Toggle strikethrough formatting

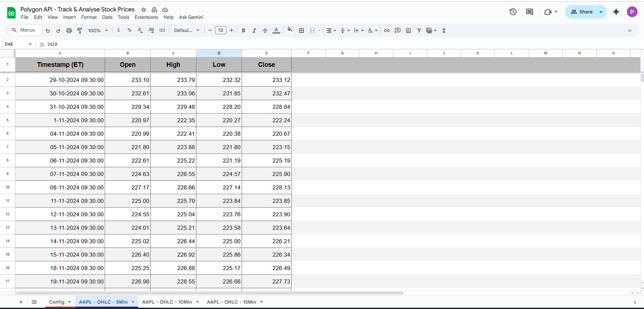pos(265,31)
